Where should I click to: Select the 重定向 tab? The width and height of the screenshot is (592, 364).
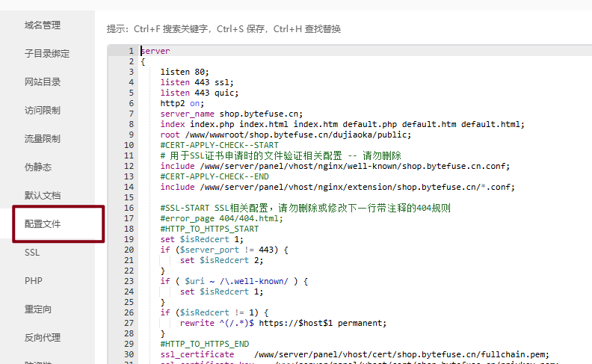point(38,309)
